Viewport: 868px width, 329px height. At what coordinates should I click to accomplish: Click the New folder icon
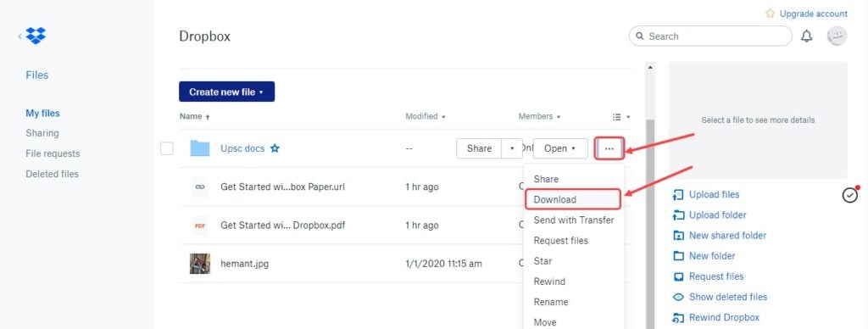(x=678, y=256)
